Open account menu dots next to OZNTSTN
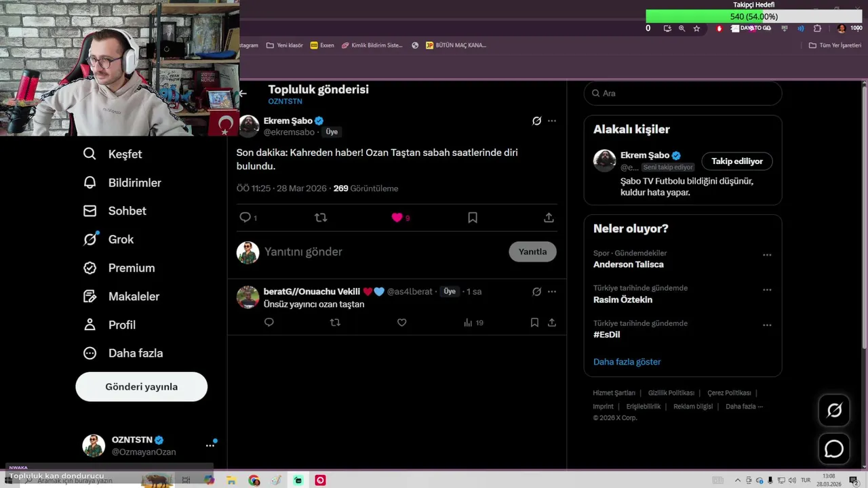 coord(210,445)
